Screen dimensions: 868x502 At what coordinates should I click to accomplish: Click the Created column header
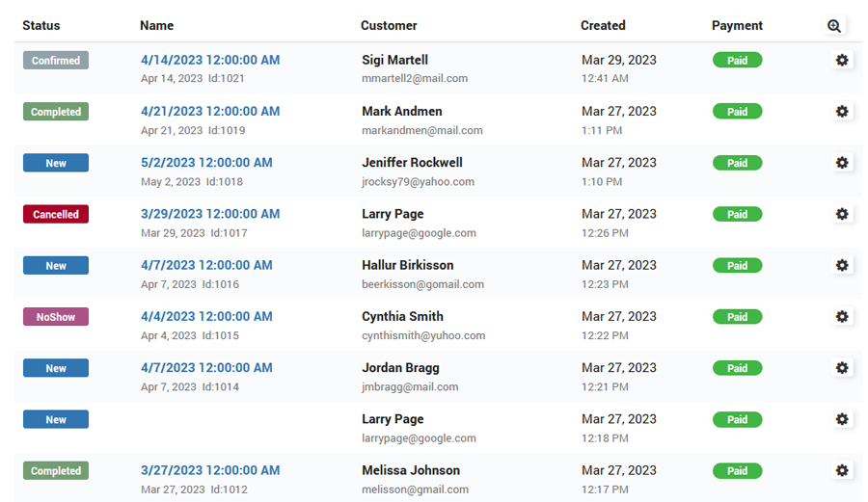[603, 25]
